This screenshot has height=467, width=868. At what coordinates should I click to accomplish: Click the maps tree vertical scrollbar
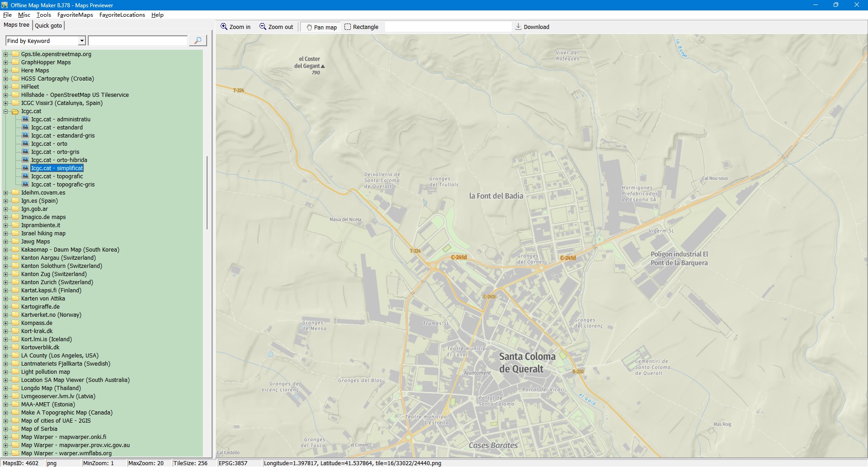click(x=207, y=192)
